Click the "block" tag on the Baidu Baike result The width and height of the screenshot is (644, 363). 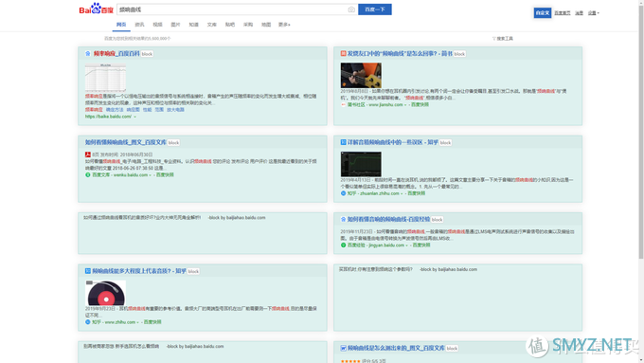coord(147,54)
